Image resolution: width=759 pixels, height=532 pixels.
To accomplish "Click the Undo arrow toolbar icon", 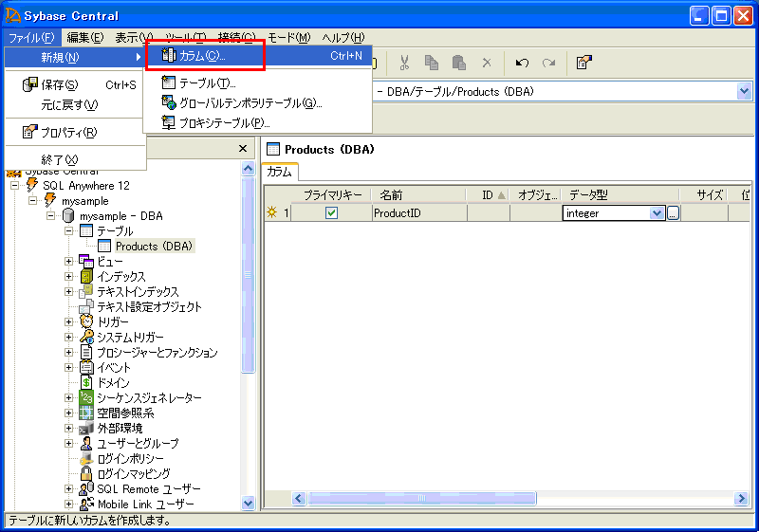I will (522, 63).
